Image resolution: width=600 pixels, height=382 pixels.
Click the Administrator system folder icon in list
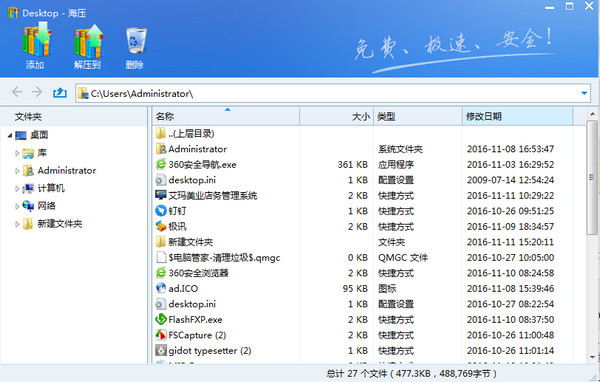tap(161, 149)
